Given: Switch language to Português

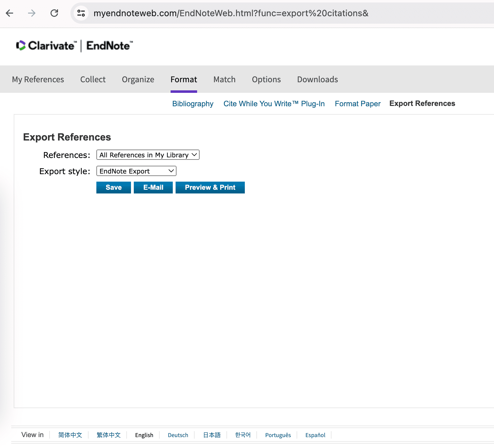Looking at the screenshot, I should click(278, 435).
